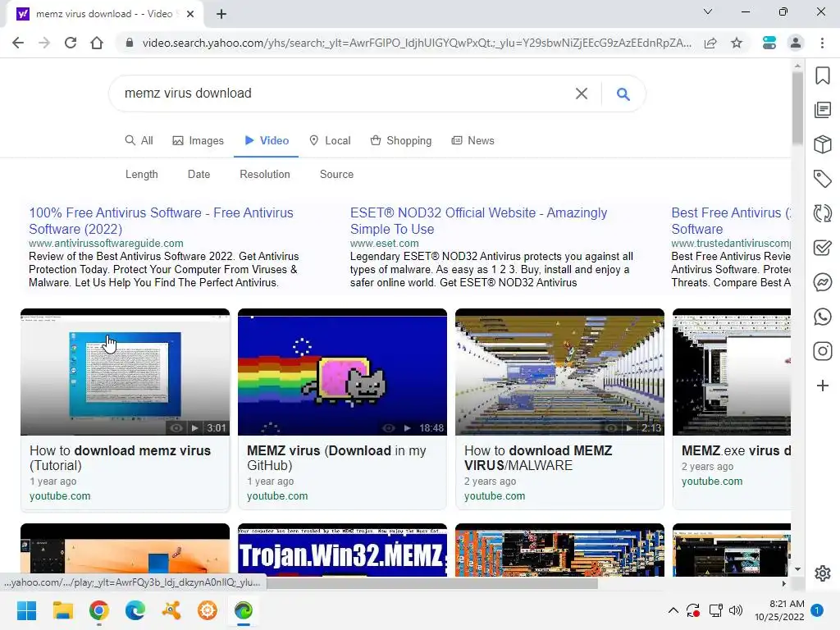Open the browser three-dot menu

tap(822, 43)
